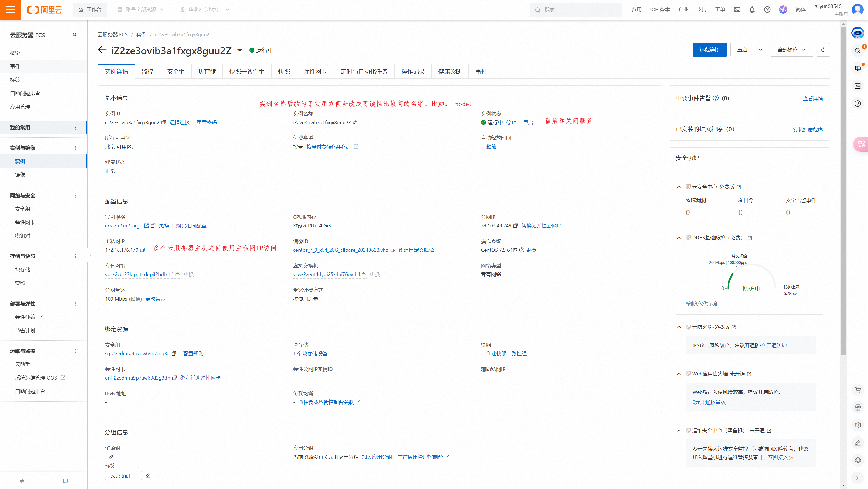Copy the security group ID sg-2zedmra9p7aw69d7mq3c
This screenshot has height=489, width=868.
tap(174, 353)
